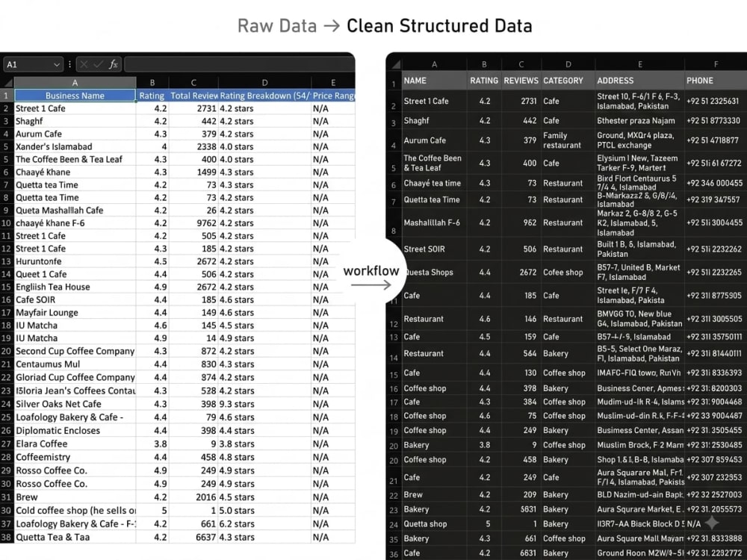
Task: Click cell Mayfair Lounge
Action: point(75,313)
